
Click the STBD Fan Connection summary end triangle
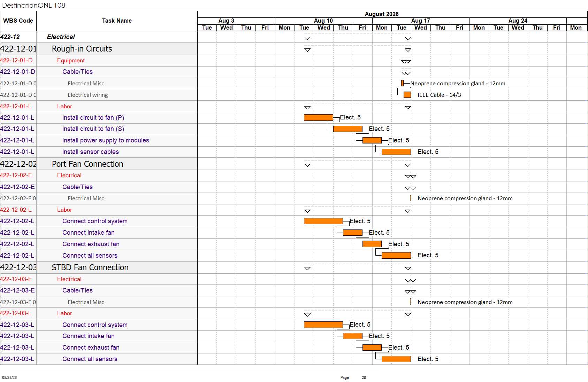click(408, 268)
